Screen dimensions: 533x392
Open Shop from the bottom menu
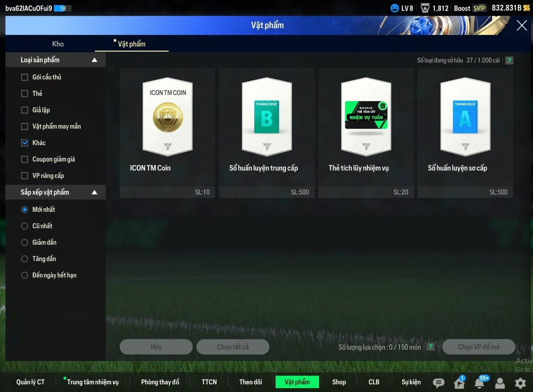[x=339, y=382]
